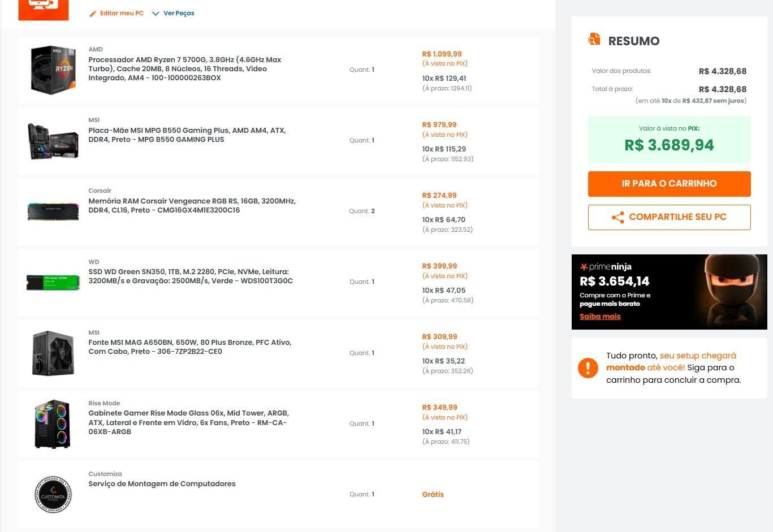Click the orange PC builder logo icon
The image size is (773, 532).
(44, 10)
